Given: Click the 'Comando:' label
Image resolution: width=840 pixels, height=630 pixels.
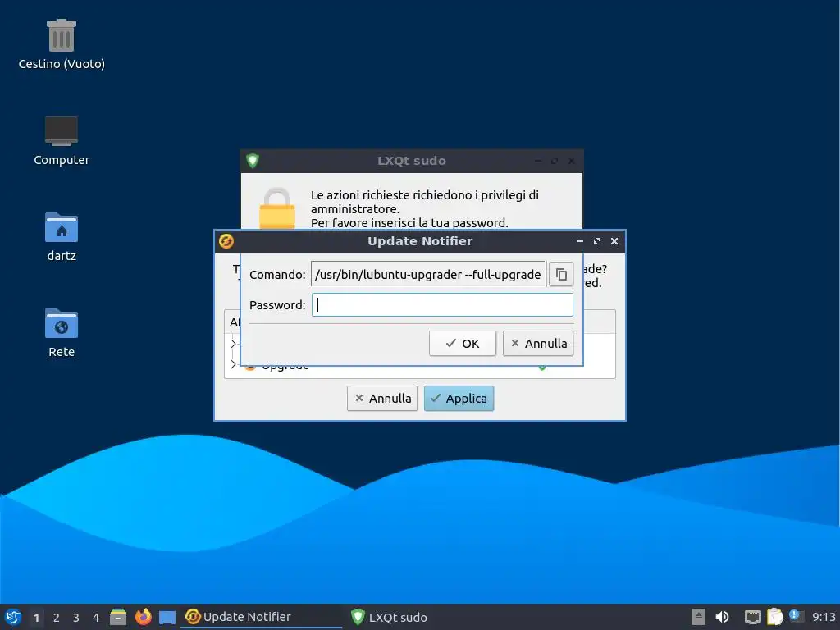Looking at the screenshot, I should (277, 274).
